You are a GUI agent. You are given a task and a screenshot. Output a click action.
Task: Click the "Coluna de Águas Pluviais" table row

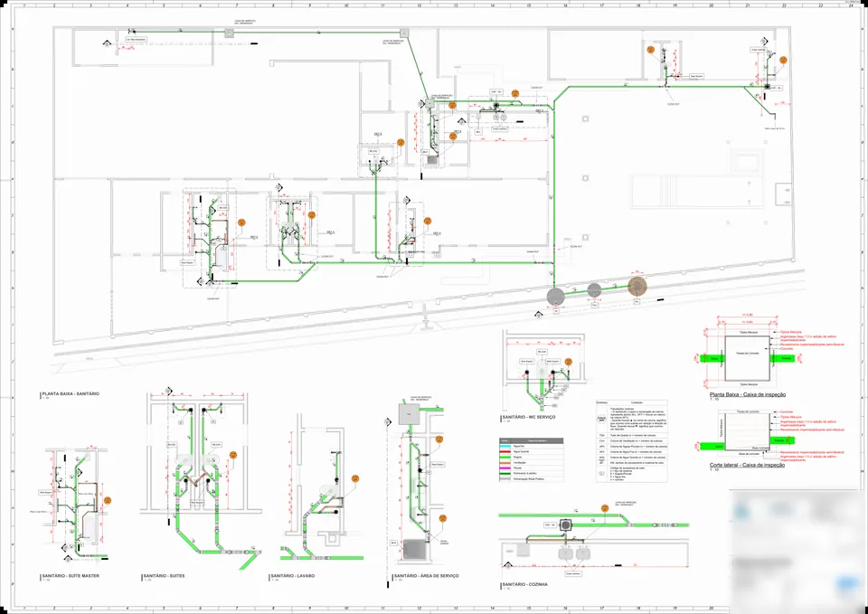[x=632, y=446]
